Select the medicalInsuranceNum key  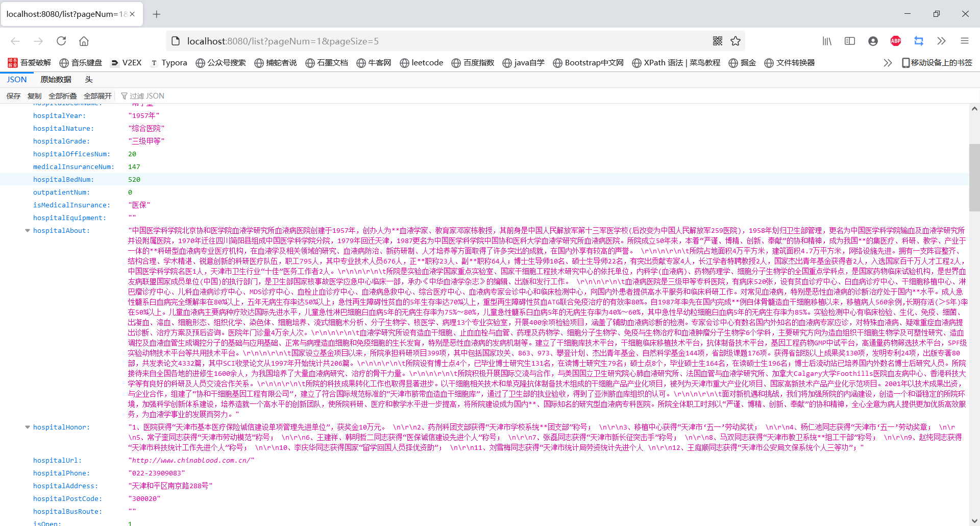point(73,166)
